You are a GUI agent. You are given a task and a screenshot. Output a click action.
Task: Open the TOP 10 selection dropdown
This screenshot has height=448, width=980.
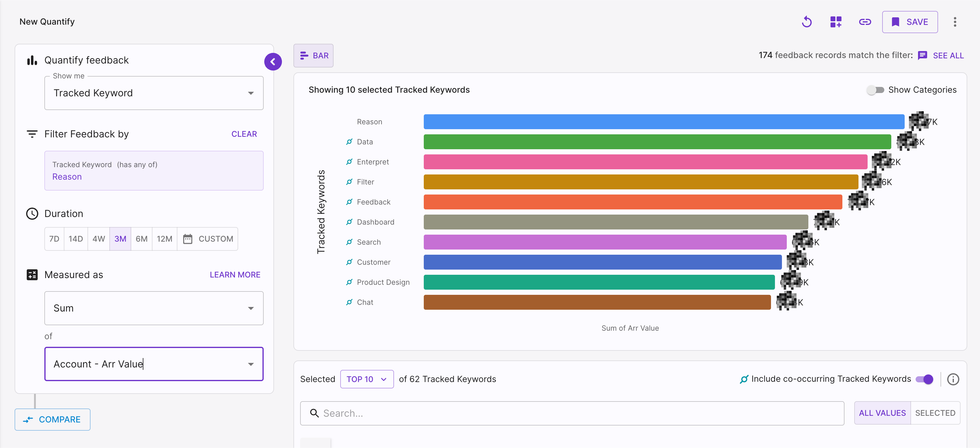click(x=366, y=379)
